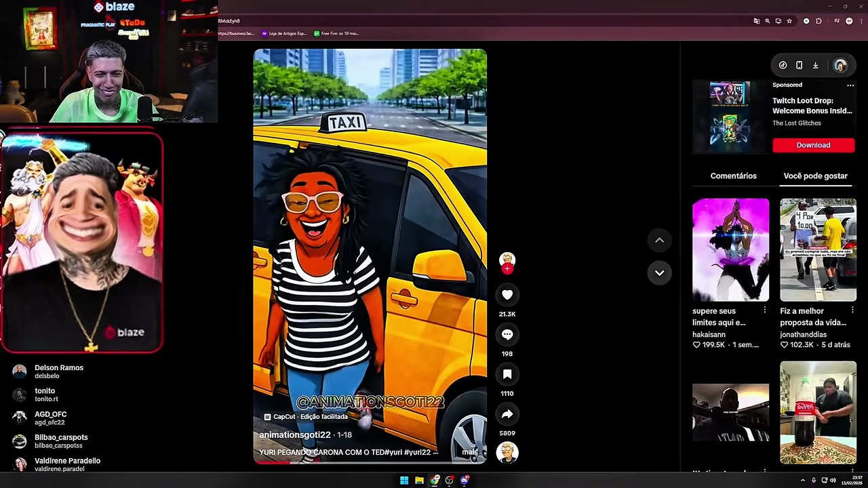The image size is (868, 488).
Task: Open the Loja de Artigos Esp... bookmark
Action: pyautogui.click(x=285, y=33)
